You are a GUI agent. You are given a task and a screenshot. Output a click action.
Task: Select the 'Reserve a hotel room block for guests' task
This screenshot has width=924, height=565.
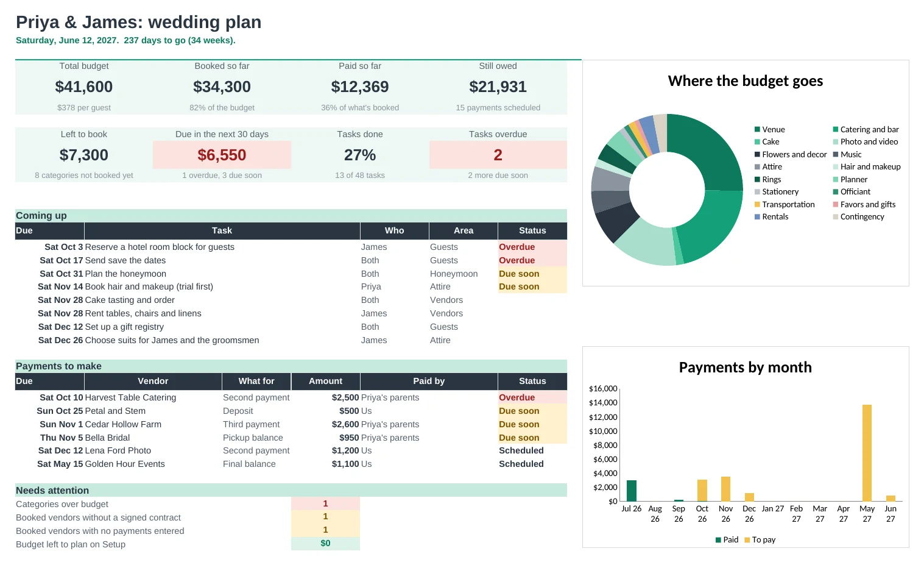tap(160, 247)
